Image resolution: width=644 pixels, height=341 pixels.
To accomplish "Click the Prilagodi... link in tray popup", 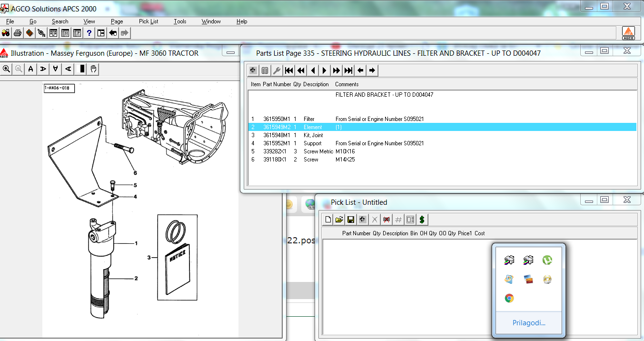I will [x=529, y=323].
